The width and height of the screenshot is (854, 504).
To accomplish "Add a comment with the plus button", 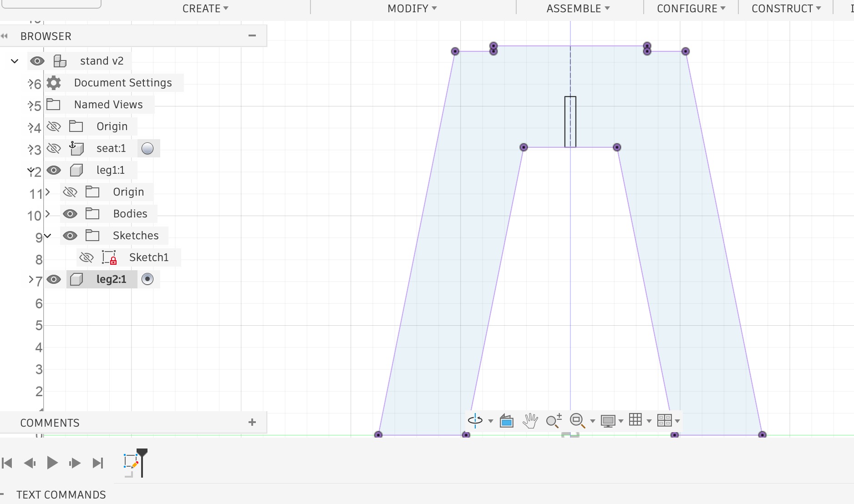I will [x=252, y=422].
